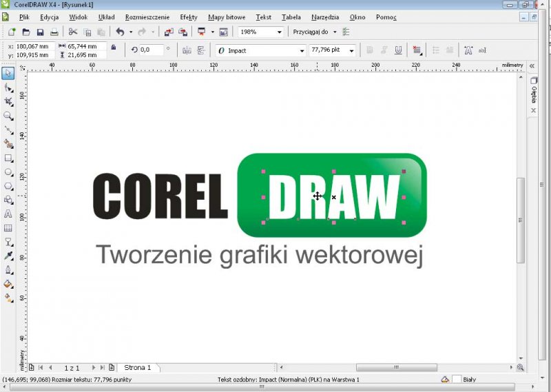Open the Mapy bitowe menu
Screen dimensions: 551x392
[227, 17]
